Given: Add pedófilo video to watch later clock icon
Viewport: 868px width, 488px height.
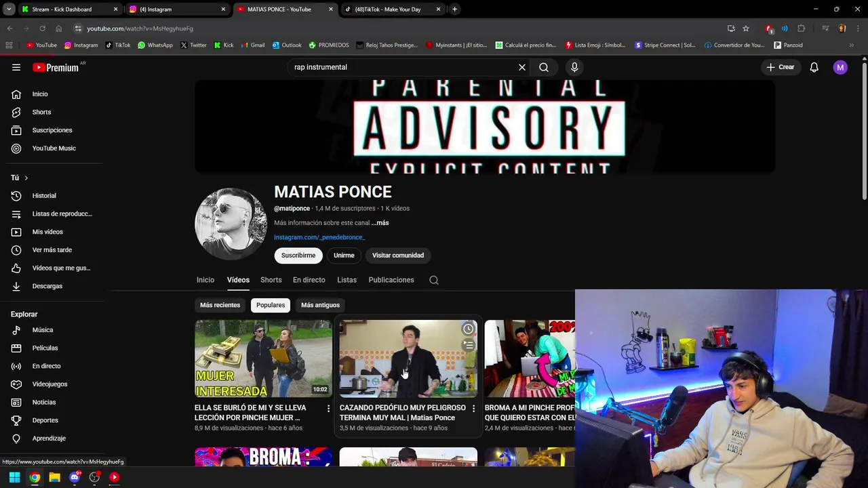Looking at the screenshot, I should [468, 329].
